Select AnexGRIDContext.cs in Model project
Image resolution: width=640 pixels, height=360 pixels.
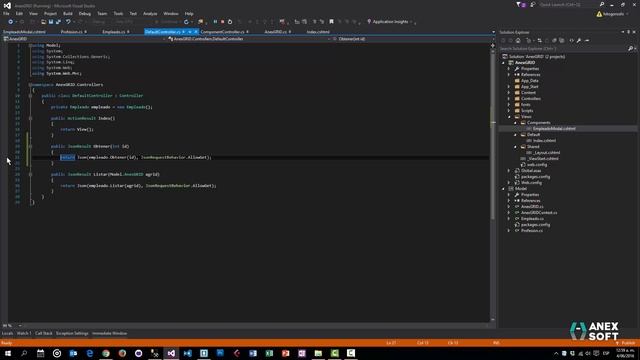click(539, 213)
